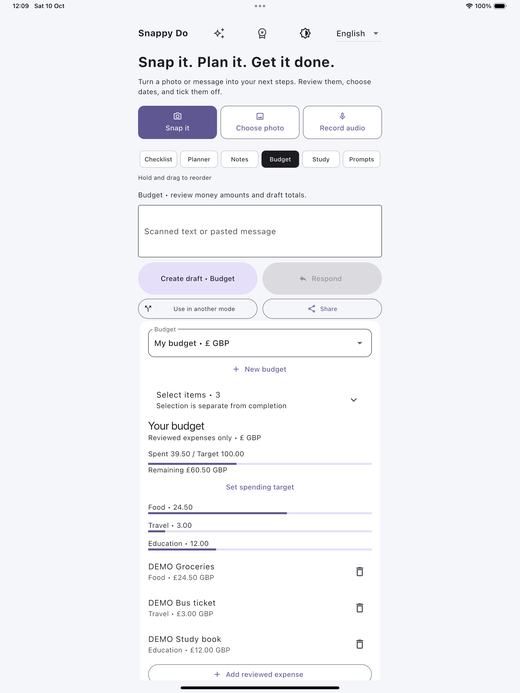Open the My budget £ GBP dropdown
The image size is (520, 693).
[260, 343]
